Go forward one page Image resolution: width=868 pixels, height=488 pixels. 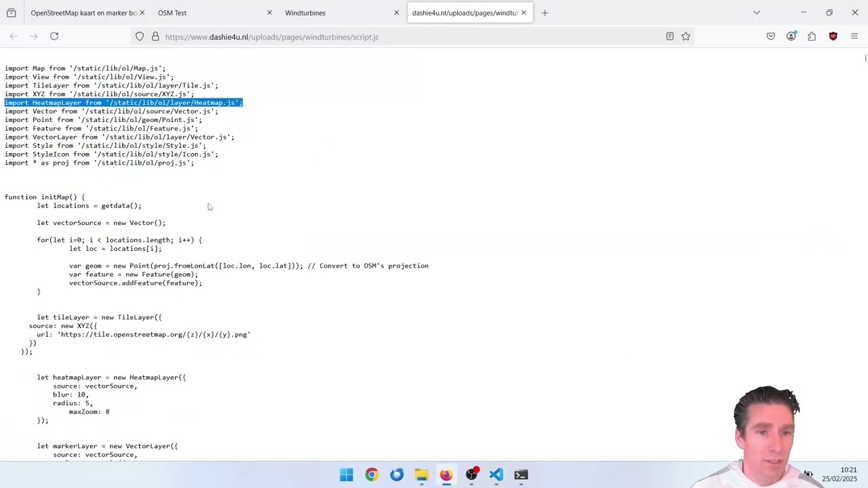coord(34,37)
